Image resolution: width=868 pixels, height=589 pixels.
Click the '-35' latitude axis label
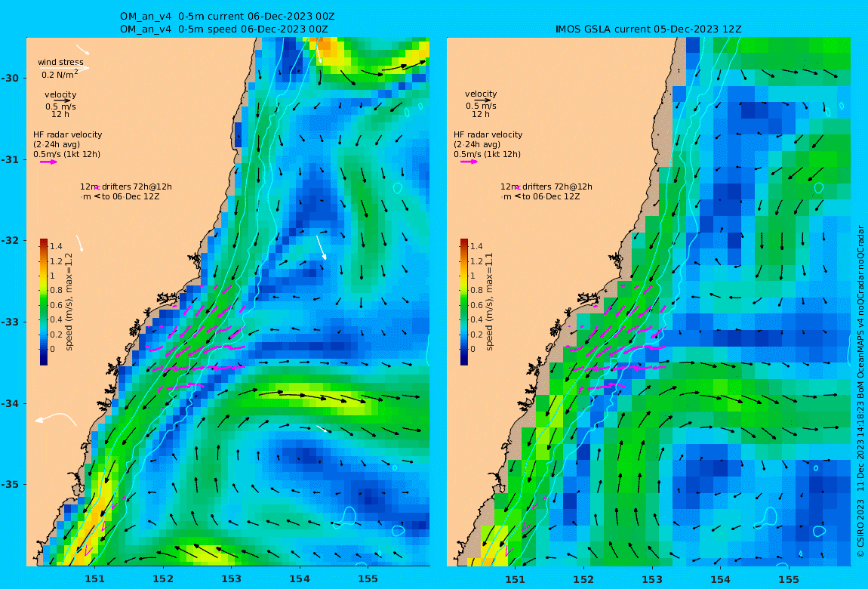click(x=10, y=484)
